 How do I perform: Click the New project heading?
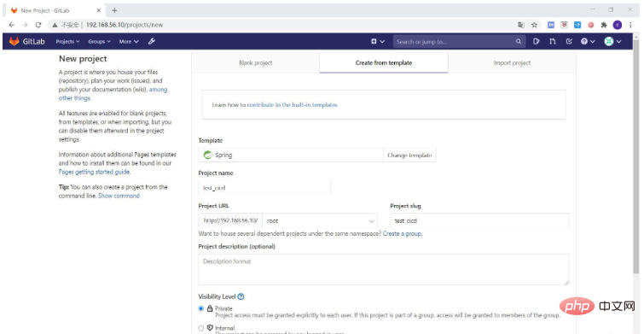[x=83, y=59]
